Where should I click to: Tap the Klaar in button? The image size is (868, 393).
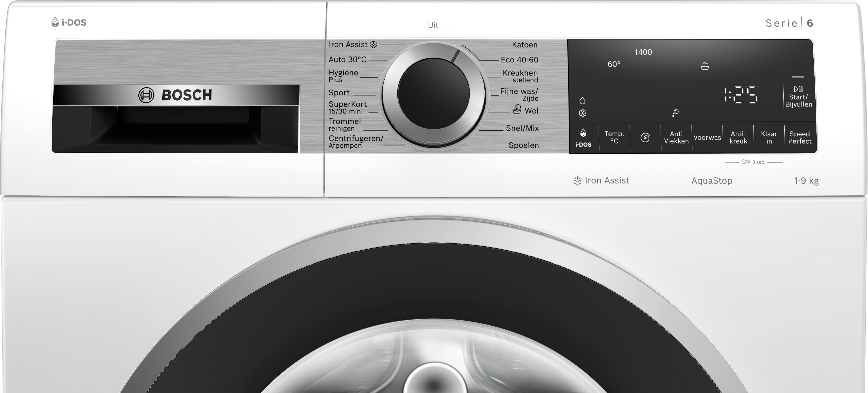click(x=769, y=137)
